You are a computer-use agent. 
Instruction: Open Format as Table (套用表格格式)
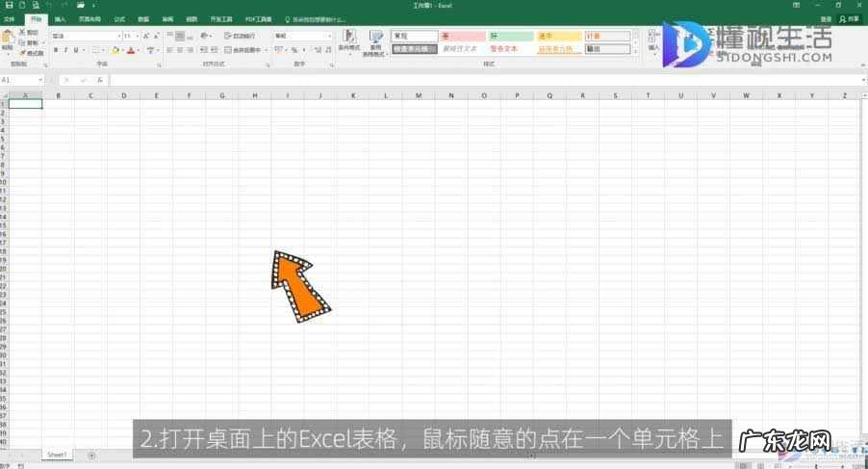pos(376,43)
